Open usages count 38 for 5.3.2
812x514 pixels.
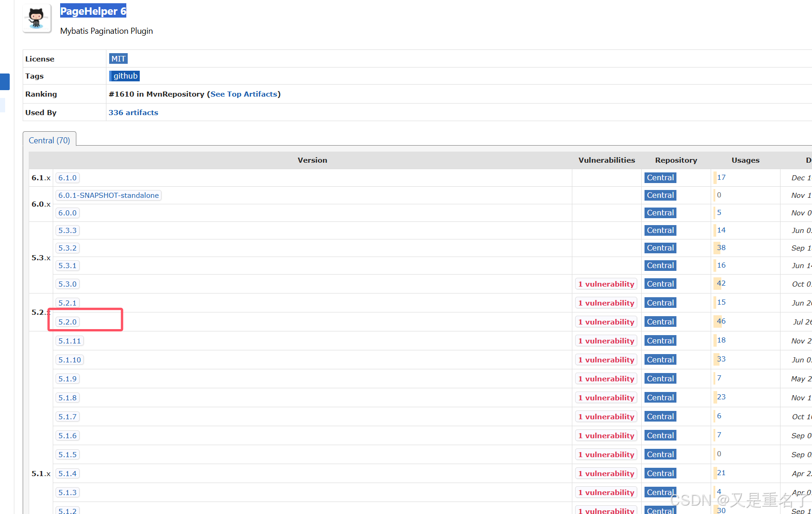click(721, 248)
